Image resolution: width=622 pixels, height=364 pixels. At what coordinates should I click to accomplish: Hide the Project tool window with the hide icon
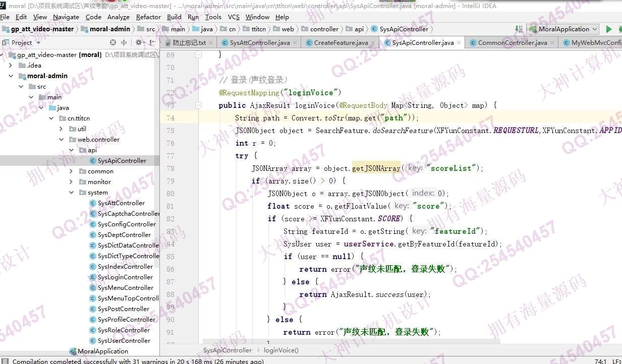(x=151, y=42)
